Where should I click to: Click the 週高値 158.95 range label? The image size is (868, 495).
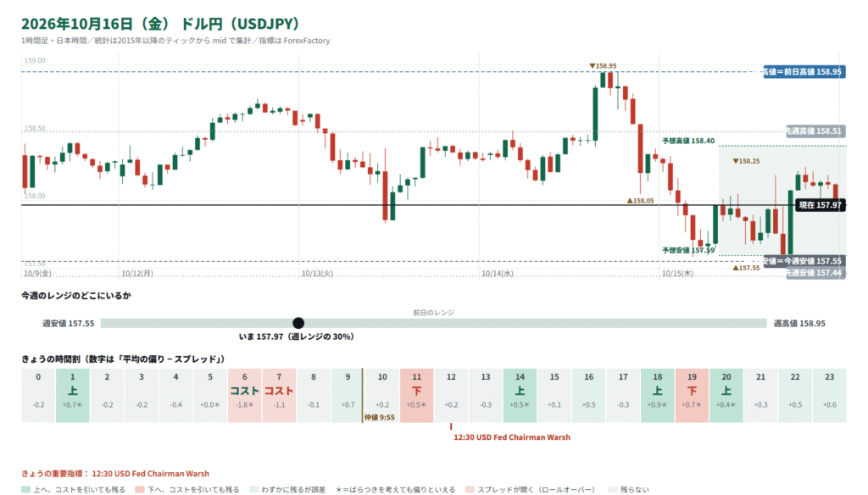point(799,323)
